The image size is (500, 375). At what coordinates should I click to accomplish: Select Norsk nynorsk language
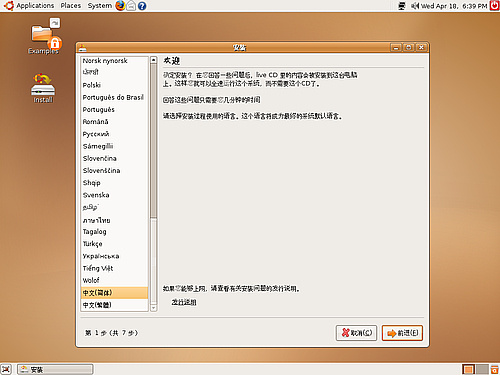tap(114, 61)
